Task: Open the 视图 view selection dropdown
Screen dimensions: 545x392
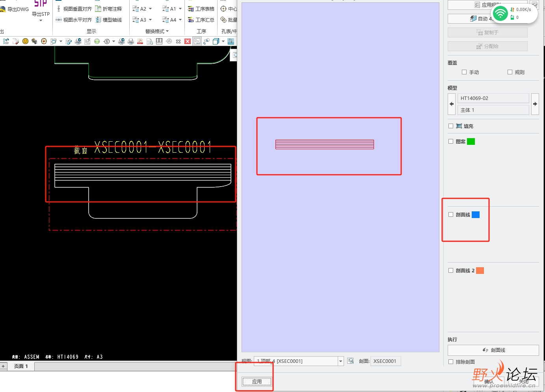Action: pyautogui.click(x=340, y=361)
